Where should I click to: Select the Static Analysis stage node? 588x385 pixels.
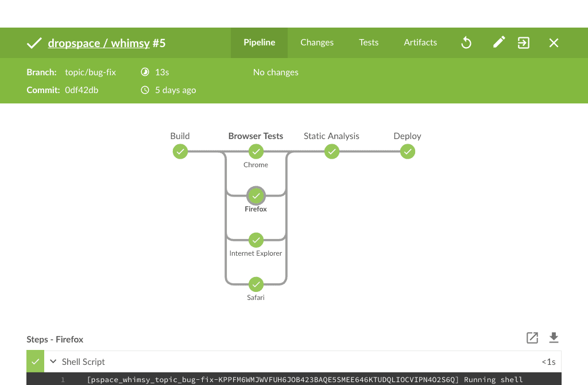[x=332, y=152]
